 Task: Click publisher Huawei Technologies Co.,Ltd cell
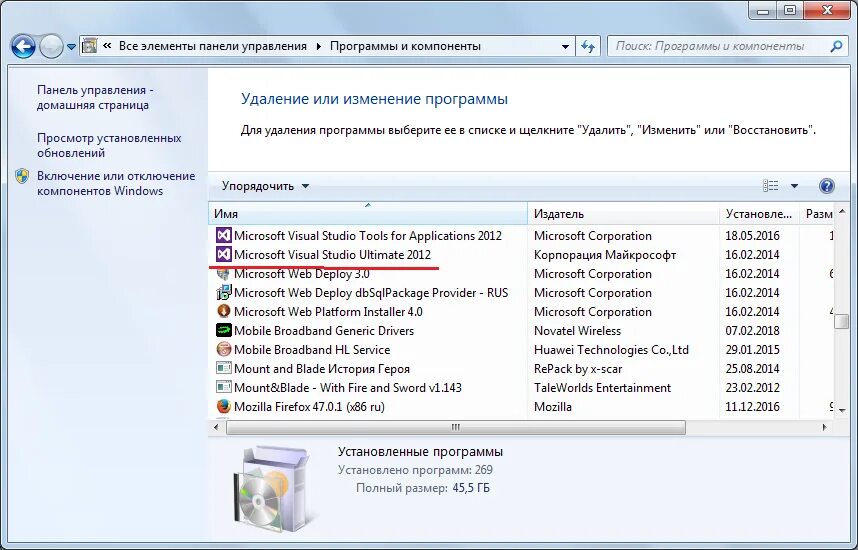coord(611,349)
